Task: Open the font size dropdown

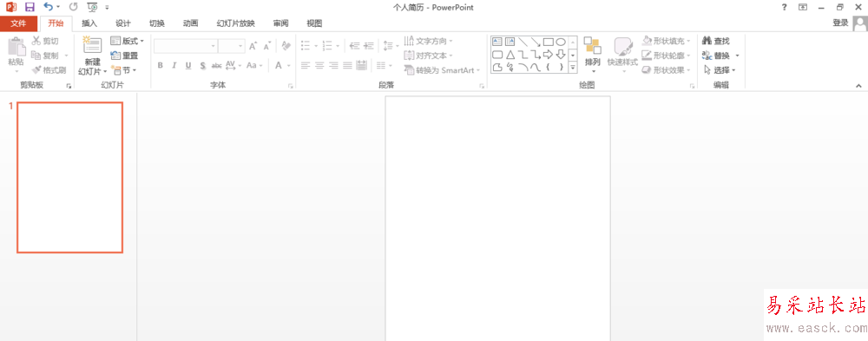Action: click(240, 46)
